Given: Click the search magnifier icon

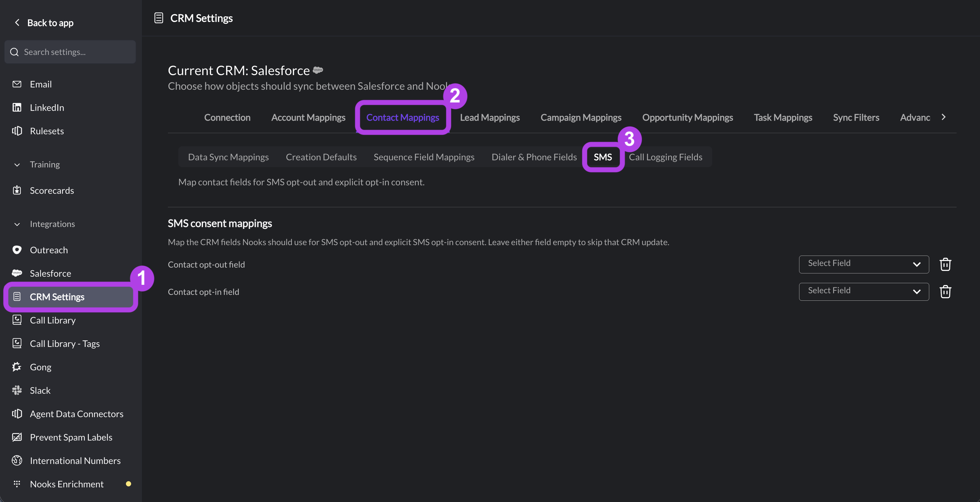Looking at the screenshot, I should pos(14,52).
